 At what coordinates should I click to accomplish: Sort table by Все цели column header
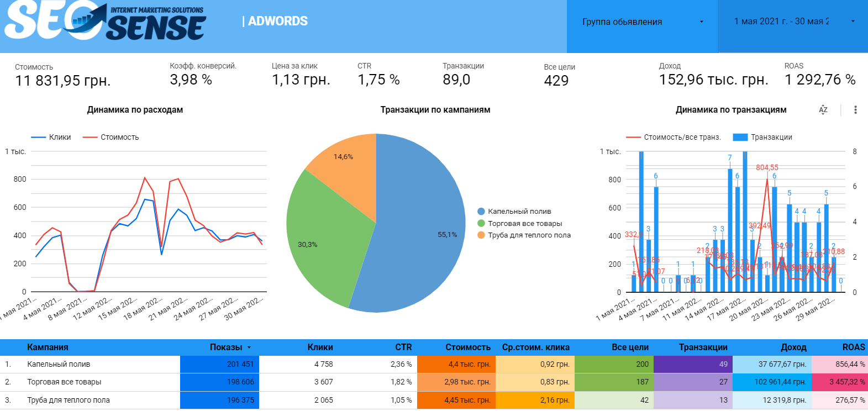pyautogui.click(x=630, y=347)
